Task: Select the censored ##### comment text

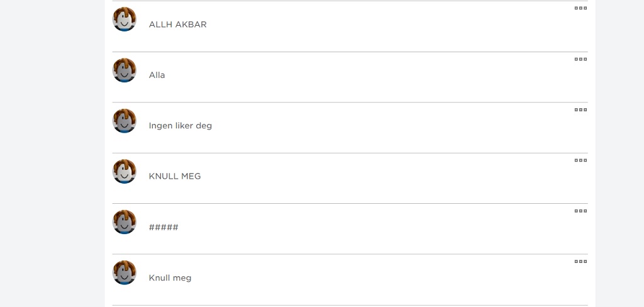Action: pyautogui.click(x=164, y=227)
